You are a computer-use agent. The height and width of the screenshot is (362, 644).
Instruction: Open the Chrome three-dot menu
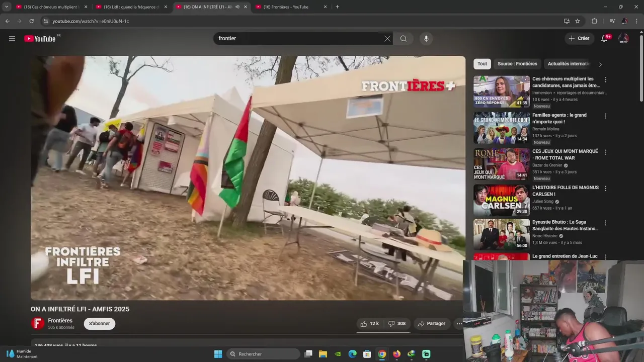637,21
